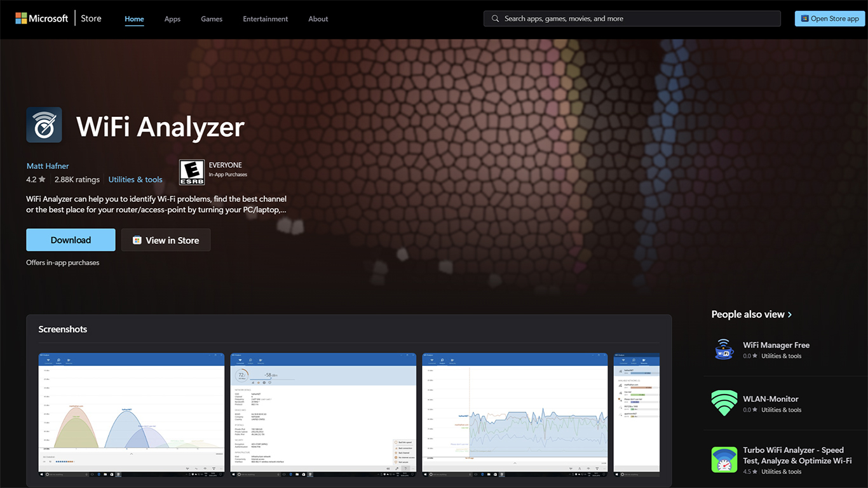Screen dimensions: 868x488
Task: Expand the WiFi Analyzer description text
Action: coord(156,204)
